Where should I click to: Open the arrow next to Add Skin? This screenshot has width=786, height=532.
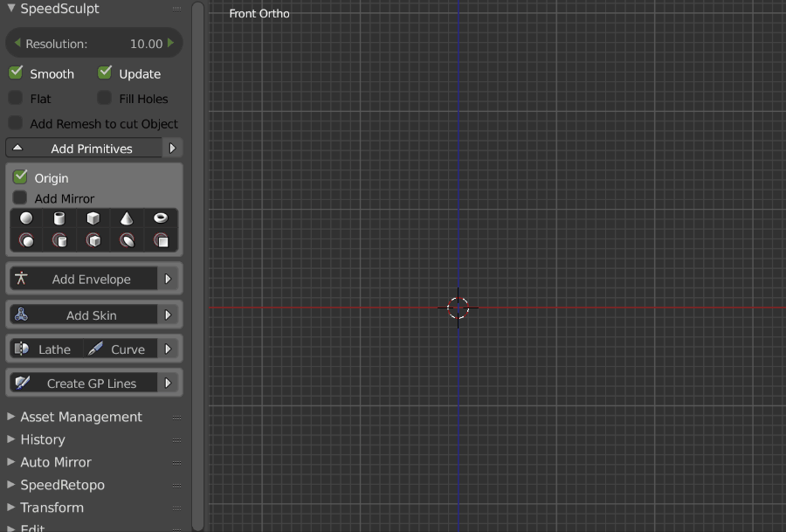tap(169, 314)
